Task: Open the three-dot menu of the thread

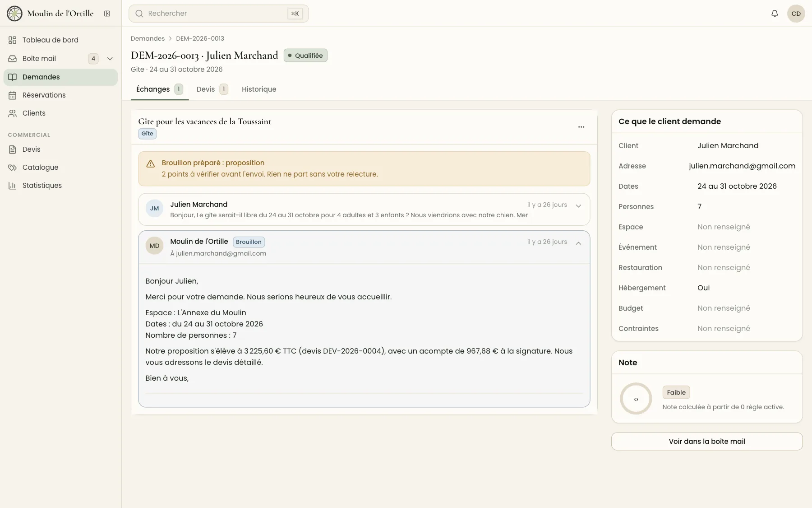Action: coord(581,127)
